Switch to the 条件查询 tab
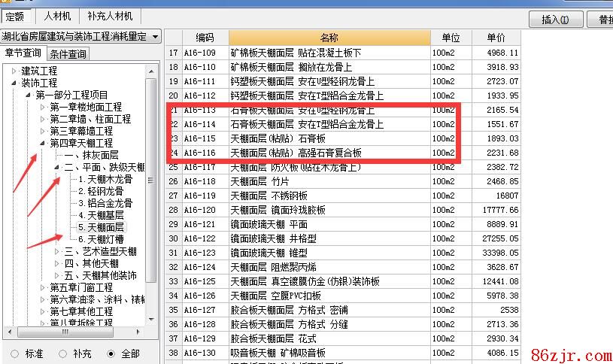This screenshot has width=613, height=364. point(68,53)
